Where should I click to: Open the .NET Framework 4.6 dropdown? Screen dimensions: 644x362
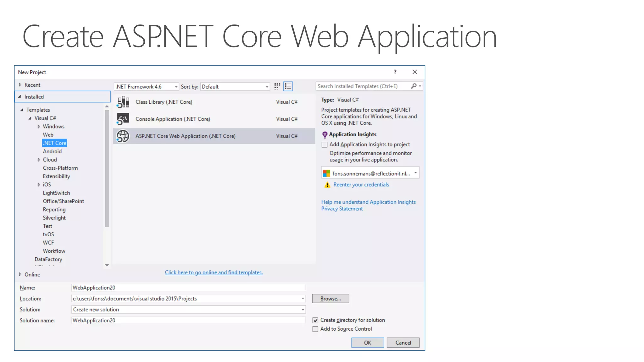click(146, 87)
